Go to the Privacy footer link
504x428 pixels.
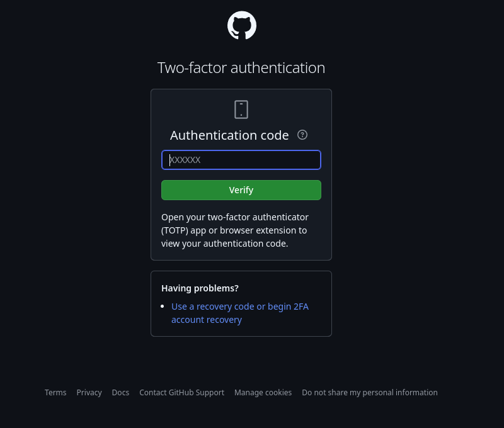tap(89, 393)
